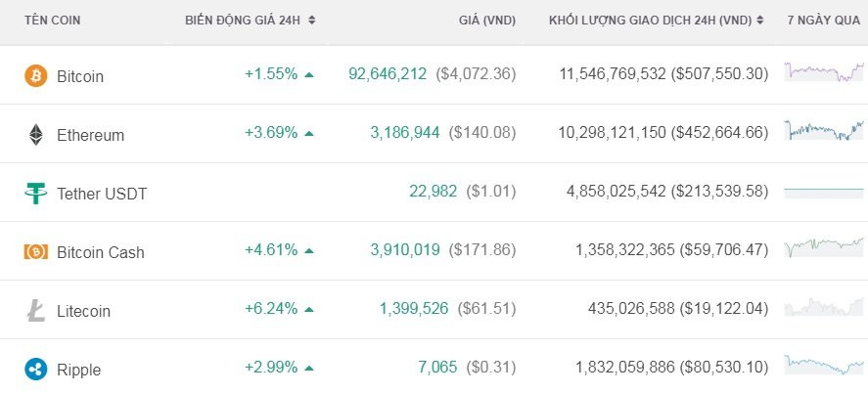This screenshot has height=394, width=868.
Task: Click the 7 Ngày Qua column header
Action: pos(823,20)
